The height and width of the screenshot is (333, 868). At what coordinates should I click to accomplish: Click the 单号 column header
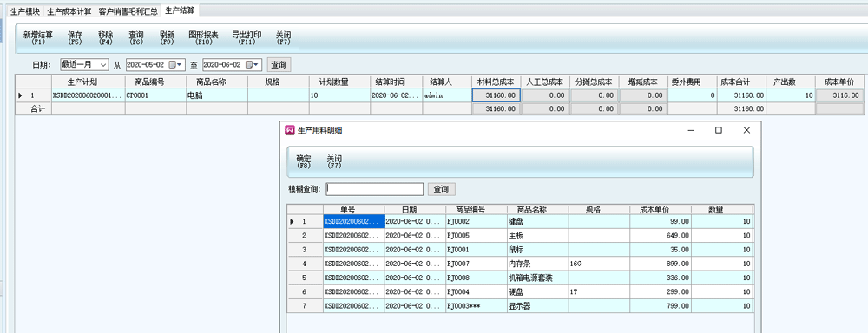354,210
